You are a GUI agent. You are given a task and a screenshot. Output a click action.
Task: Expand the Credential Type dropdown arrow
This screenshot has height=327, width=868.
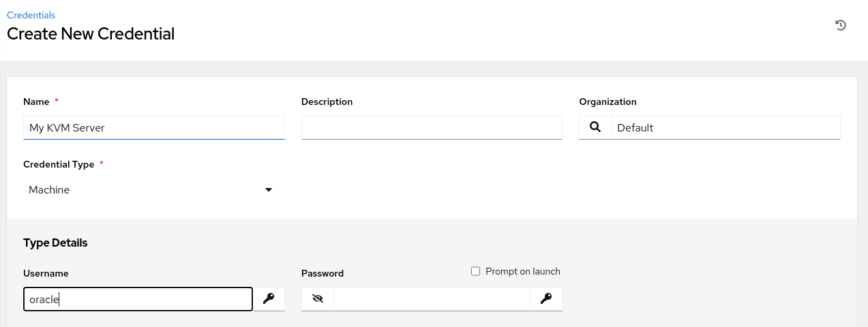tap(269, 190)
